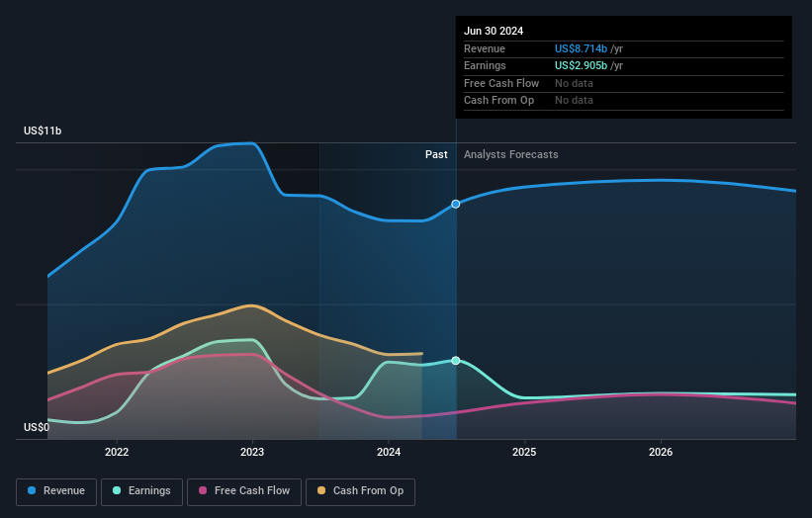Click the Jun 30 2024 tooltip date
This screenshot has width=812, height=518.
point(494,31)
